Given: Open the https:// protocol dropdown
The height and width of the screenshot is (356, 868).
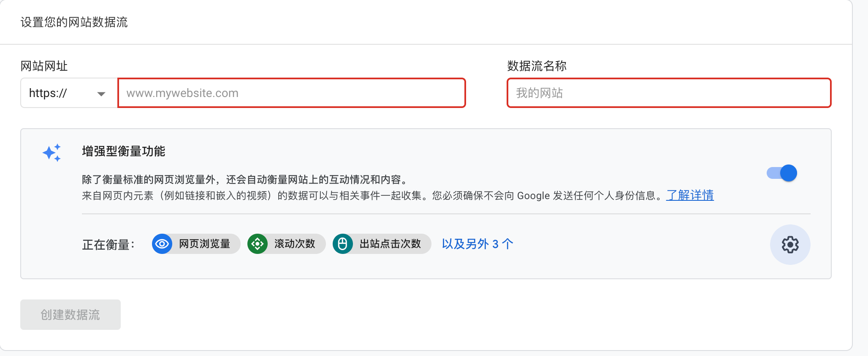Looking at the screenshot, I should point(69,93).
